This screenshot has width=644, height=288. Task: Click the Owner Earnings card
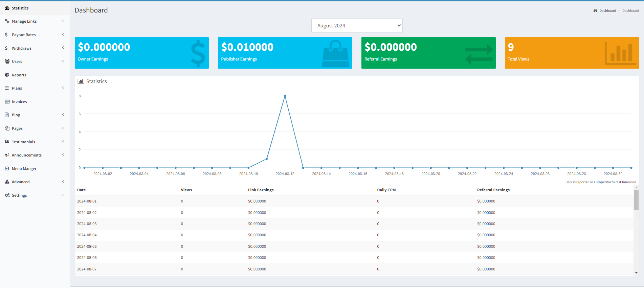coord(142,53)
